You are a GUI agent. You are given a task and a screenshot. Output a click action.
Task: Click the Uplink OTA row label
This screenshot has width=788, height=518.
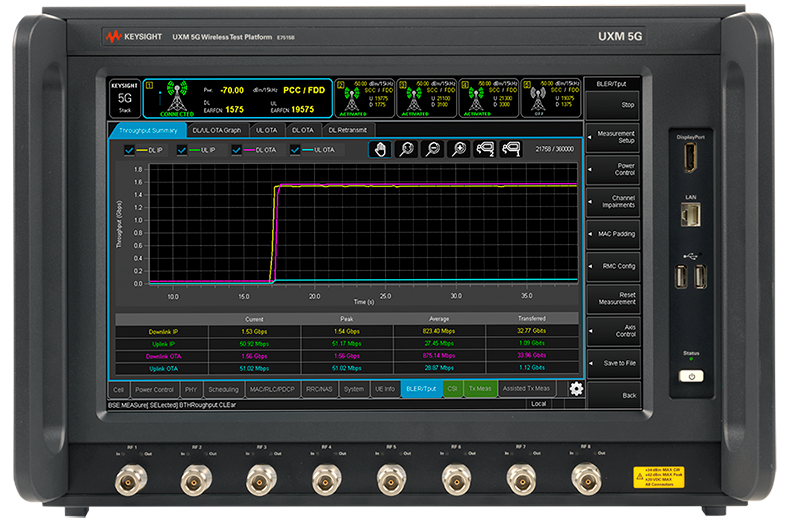pos(163,368)
